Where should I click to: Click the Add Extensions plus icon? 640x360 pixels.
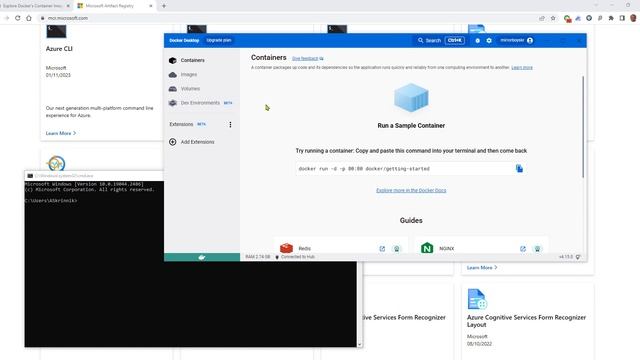click(x=173, y=142)
